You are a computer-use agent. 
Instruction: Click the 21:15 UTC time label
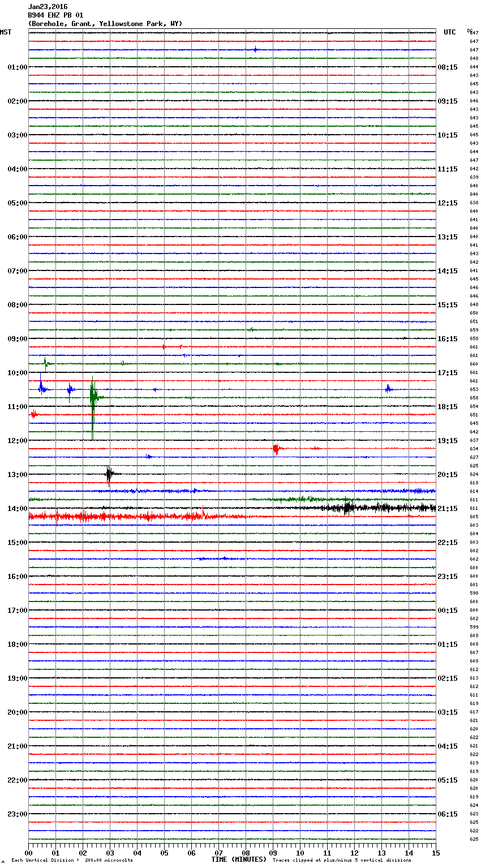(x=448, y=509)
